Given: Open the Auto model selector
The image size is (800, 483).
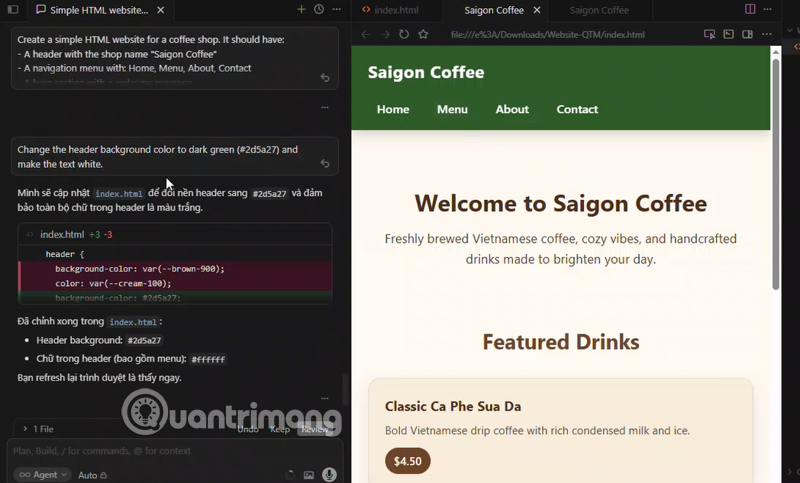Looking at the screenshot, I should tap(92, 475).
